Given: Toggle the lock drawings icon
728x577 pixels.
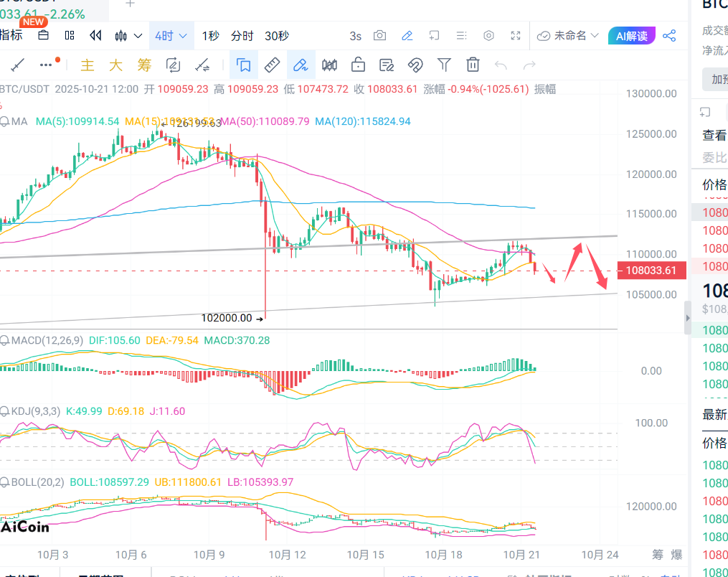Looking at the screenshot, I should (358, 65).
